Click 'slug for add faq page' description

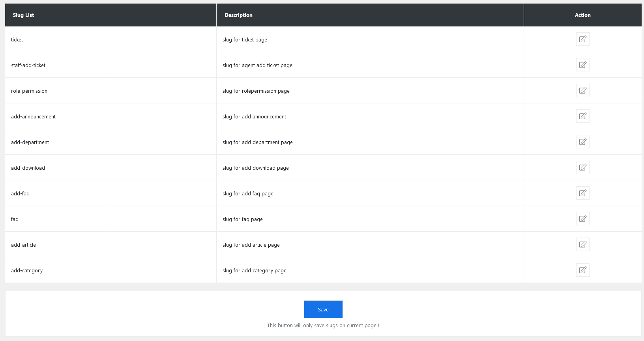click(248, 193)
